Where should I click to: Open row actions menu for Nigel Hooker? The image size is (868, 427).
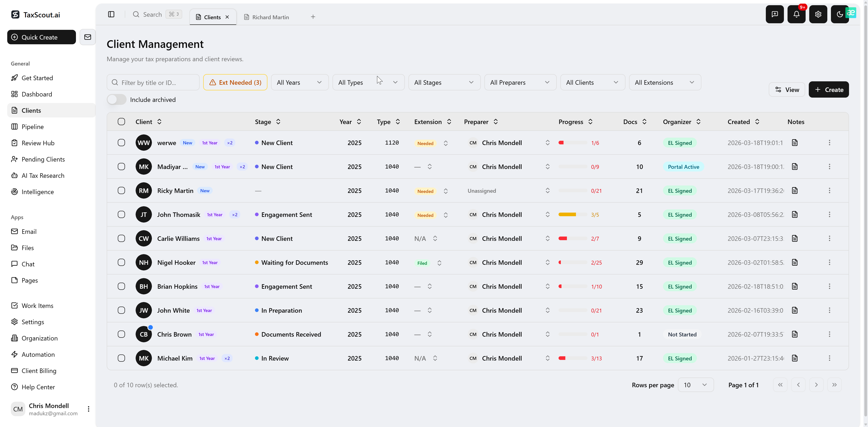tap(829, 262)
